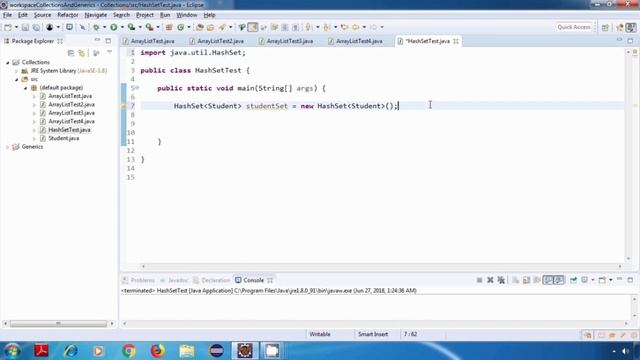Click Package Explorer horizontal scrollbar thumb
This screenshot has width=640, height=360.
58,324
